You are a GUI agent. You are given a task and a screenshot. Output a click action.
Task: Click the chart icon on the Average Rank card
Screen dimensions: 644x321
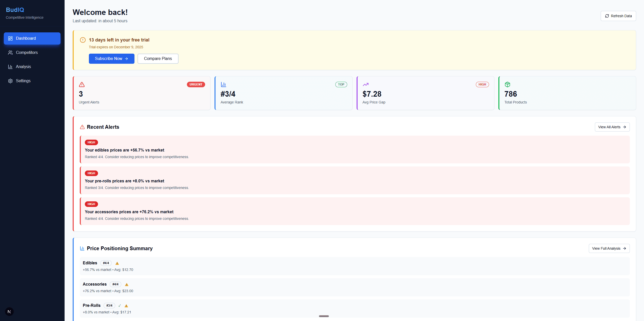(x=223, y=84)
